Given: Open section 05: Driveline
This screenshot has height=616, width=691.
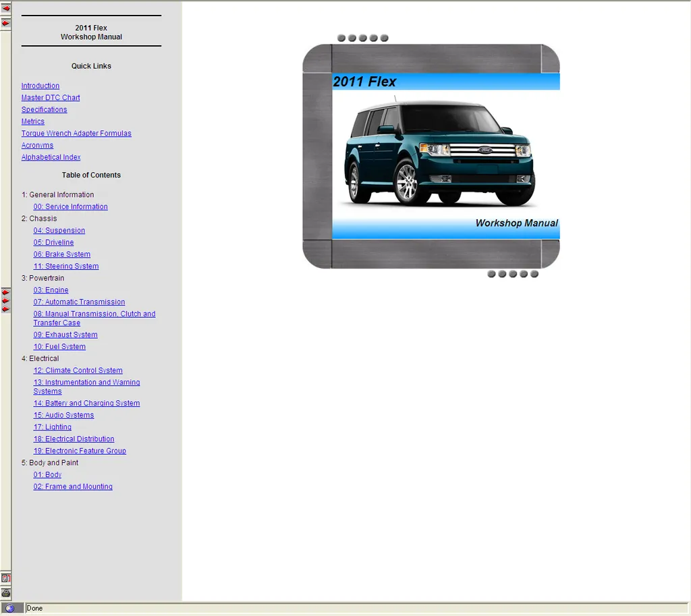Looking at the screenshot, I should pyautogui.click(x=53, y=242).
